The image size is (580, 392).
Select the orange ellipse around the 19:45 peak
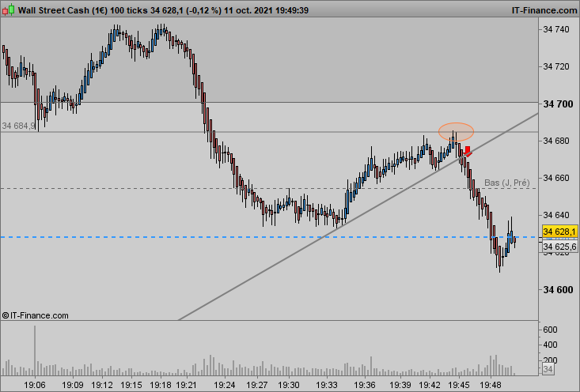tap(456, 132)
